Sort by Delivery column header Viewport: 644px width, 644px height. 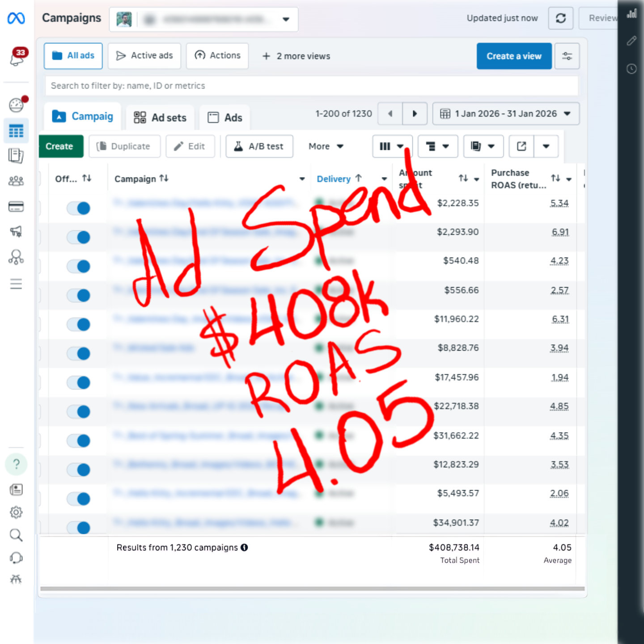click(339, 179)
